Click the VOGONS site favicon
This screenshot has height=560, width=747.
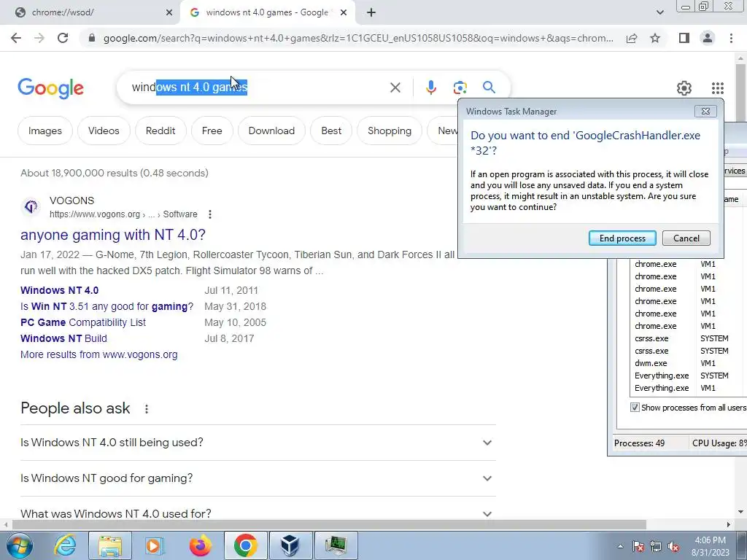(x=31, y=206)
